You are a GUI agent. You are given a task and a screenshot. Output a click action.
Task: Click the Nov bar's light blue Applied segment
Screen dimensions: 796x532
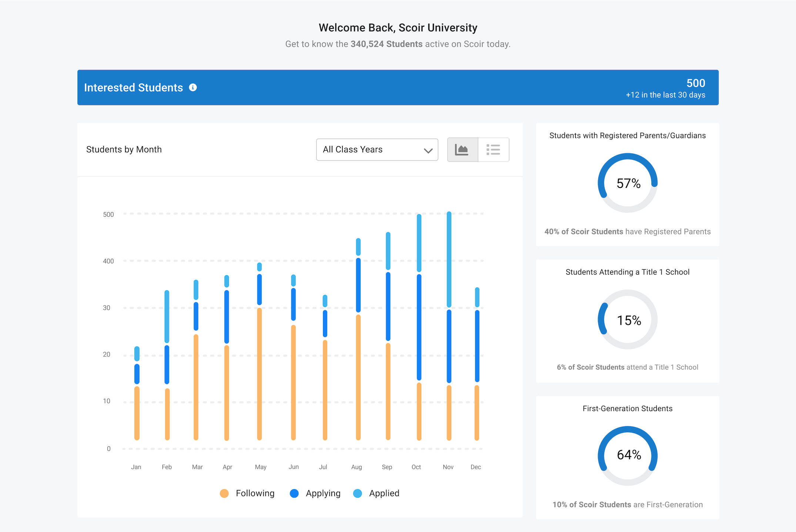point(449,259)
